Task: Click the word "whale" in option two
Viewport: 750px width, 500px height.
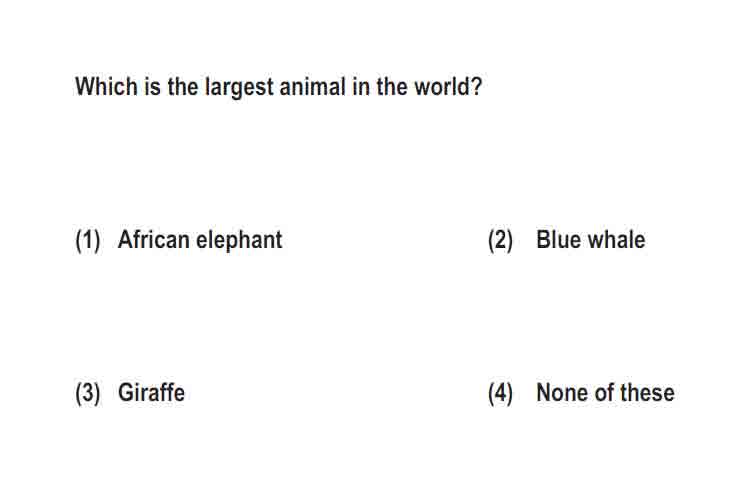Action: point(616,240)
